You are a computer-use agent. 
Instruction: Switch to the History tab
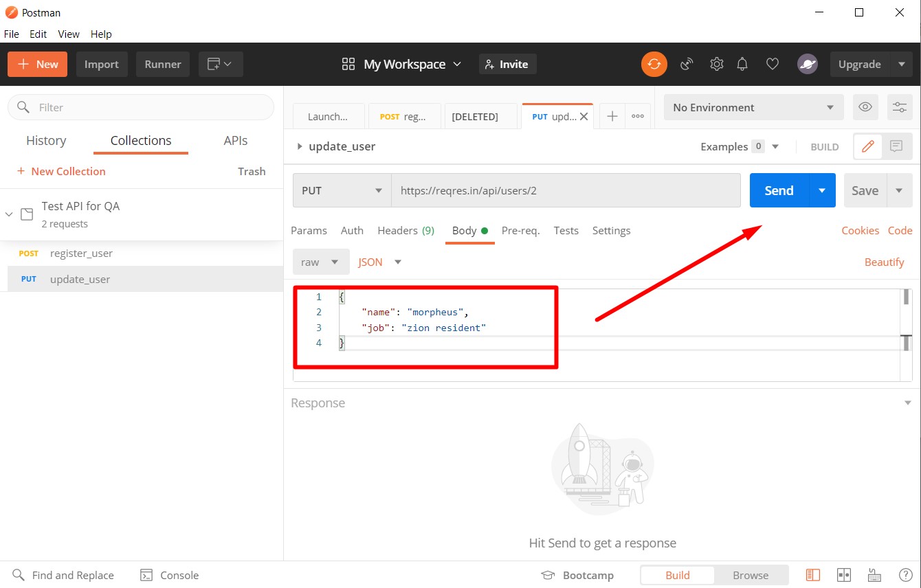[46, 140]
